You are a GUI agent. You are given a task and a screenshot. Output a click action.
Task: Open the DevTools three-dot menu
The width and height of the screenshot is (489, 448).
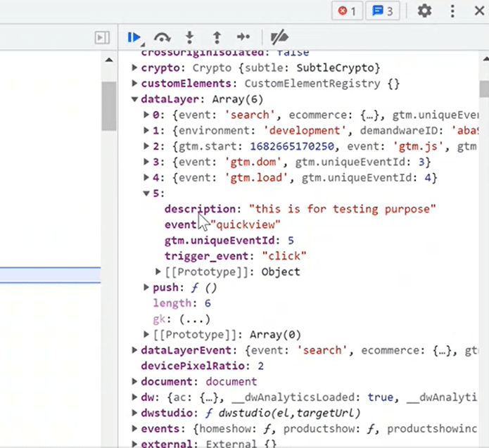click(452, 11)
